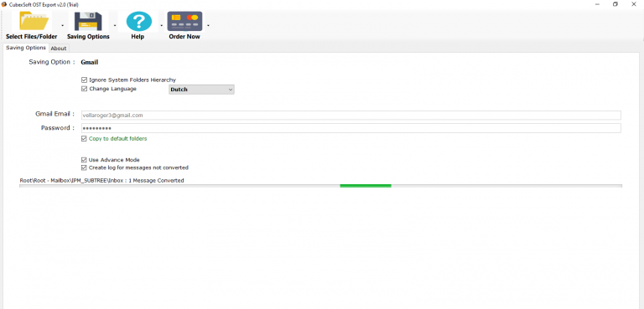Expand the arrow beside Saving Options toolbar button
The width and height of the screenshot is (644, 309).
coord(115,26)
